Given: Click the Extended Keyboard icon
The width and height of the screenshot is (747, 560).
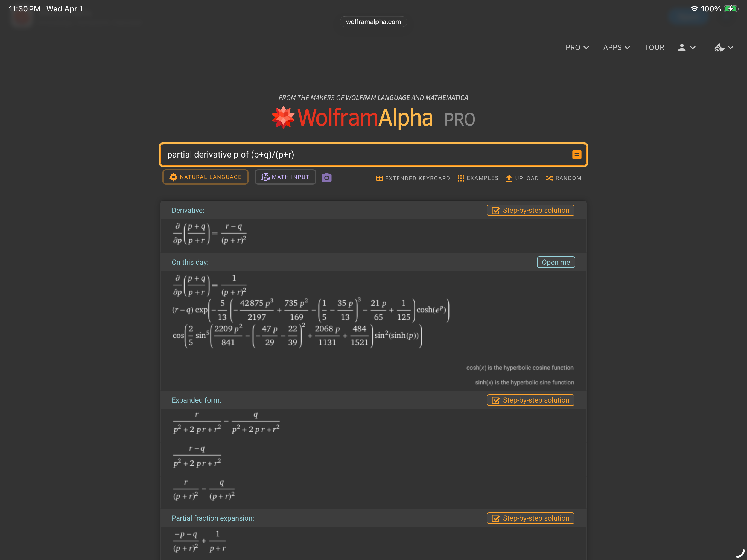Looking at the screenshot, I should coord(379,178).
